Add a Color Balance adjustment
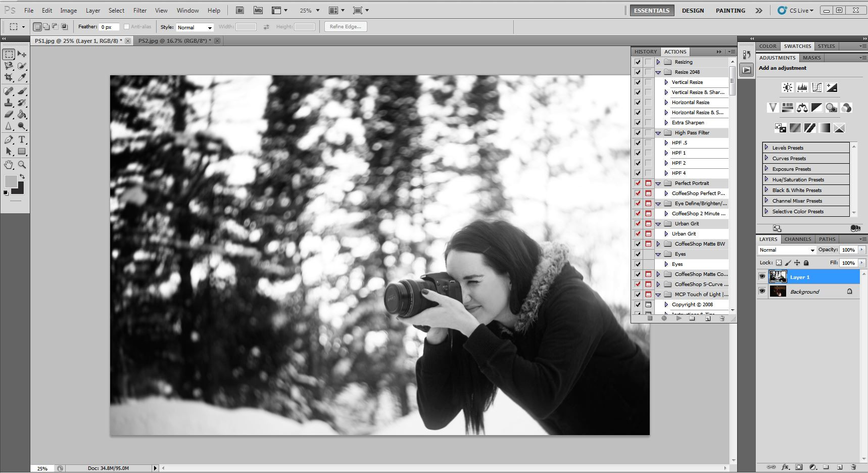The width and height of the screenshot is (868, 473). pyautogui.click(x=802, y=108)
